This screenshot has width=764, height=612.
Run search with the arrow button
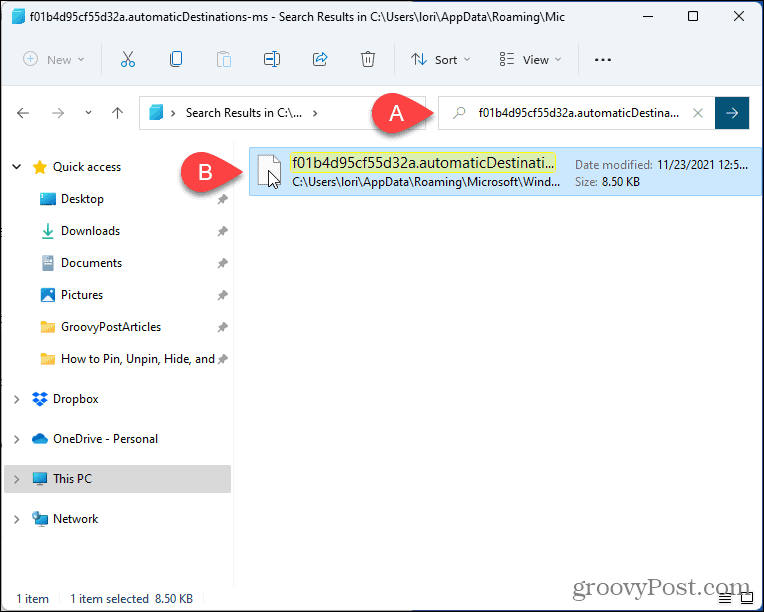tap(732, 113)
